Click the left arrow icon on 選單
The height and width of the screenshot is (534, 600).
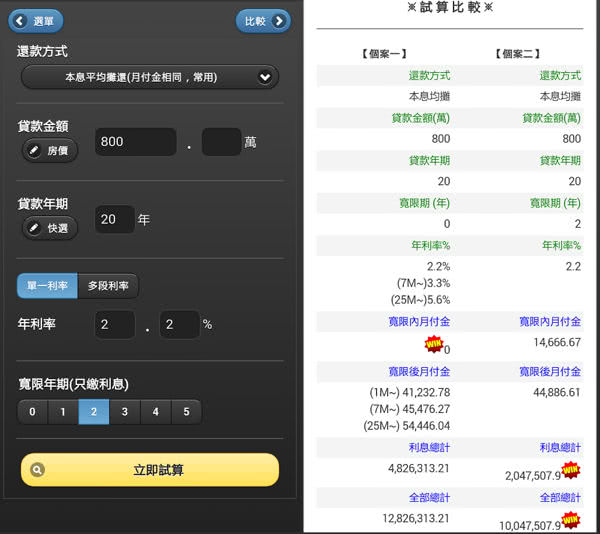[x=20, y=21]
